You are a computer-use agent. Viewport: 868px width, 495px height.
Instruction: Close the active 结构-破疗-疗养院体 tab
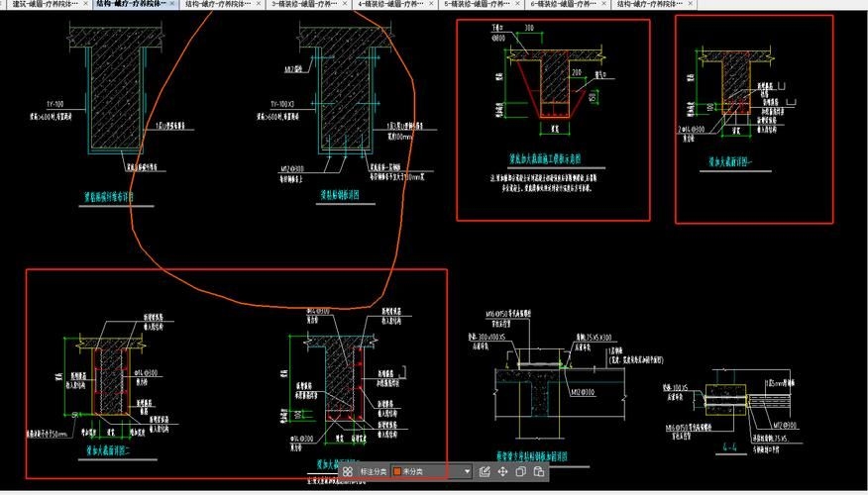click(172, 5)
